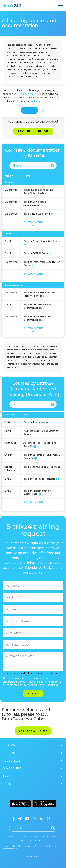Click the First Name input field
The height and width of the screenshot is (868, 66).
tap(33, 585)
